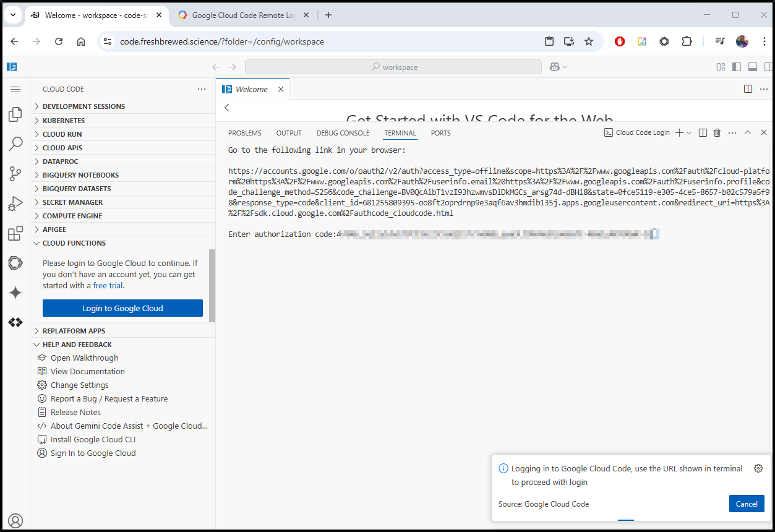Add a new terminal with the plus icon
The image size is (775, 532).
679,133
